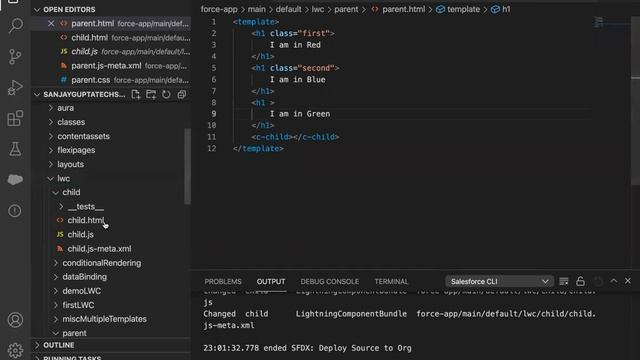
Task: Open the Extensions view
Action: pos(15,118)
